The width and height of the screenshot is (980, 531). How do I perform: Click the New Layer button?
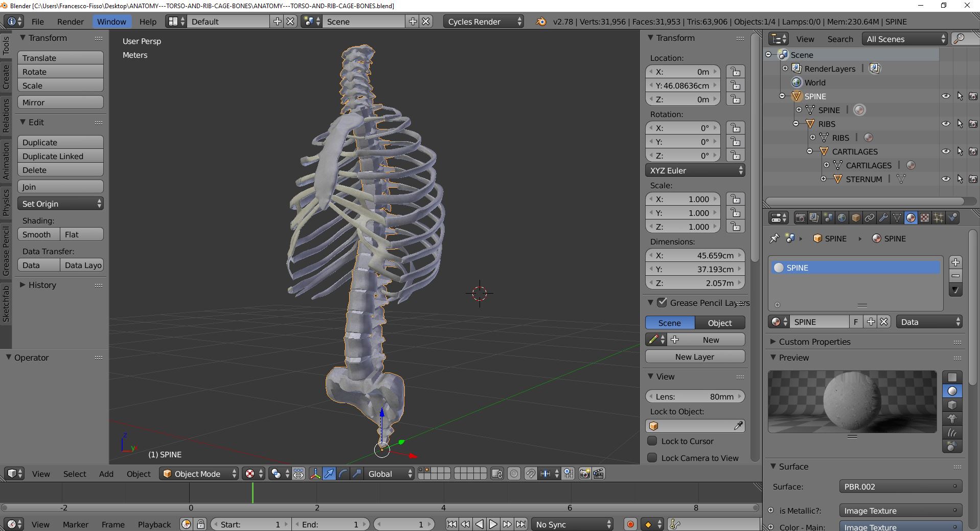695,357
